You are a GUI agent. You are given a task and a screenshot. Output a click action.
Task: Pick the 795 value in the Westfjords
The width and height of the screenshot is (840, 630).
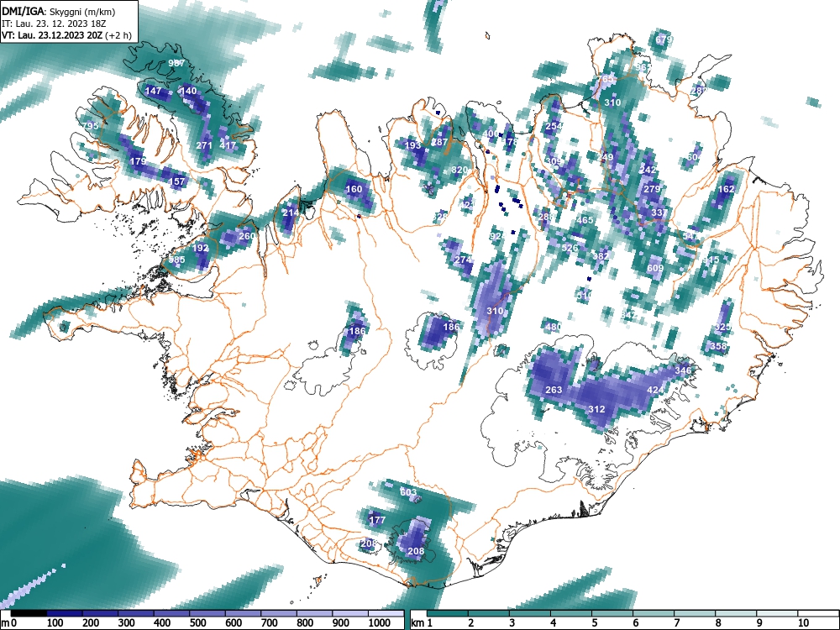(90, 126)
